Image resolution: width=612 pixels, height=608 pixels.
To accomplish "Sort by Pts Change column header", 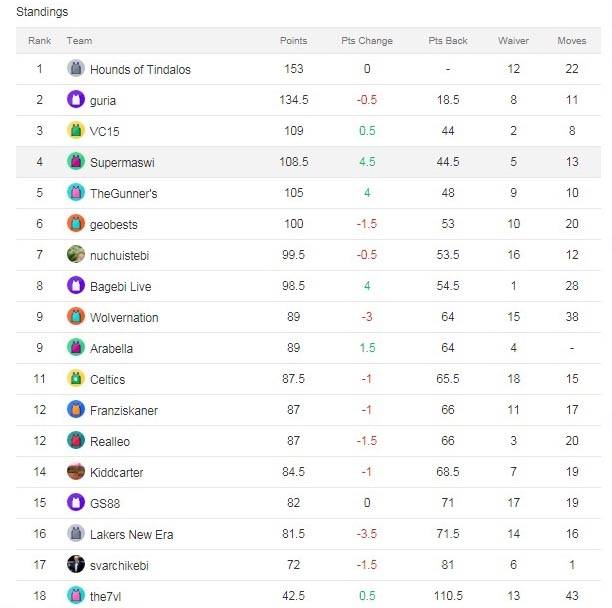I will click(x=367, y=41).
